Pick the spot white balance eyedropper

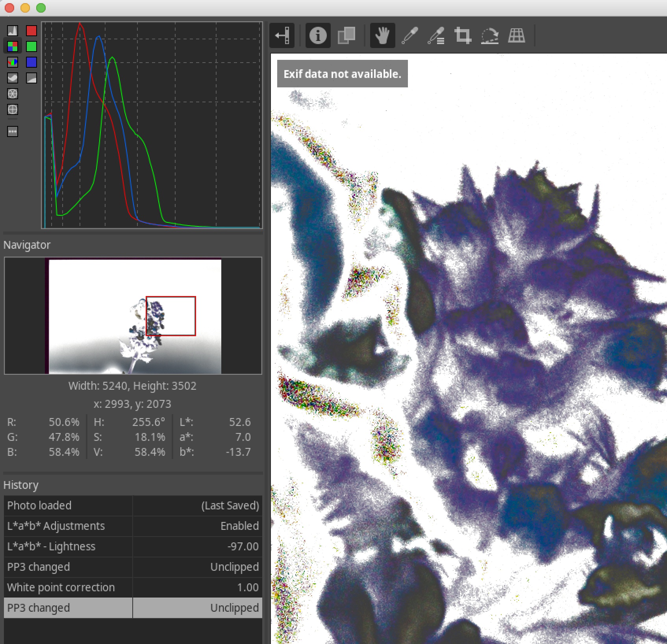click(410, 36)
